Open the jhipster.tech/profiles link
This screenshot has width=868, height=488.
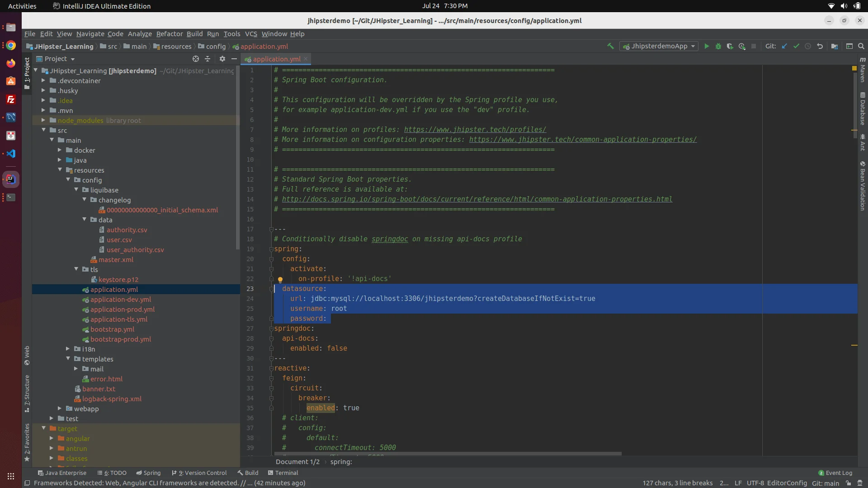[475, 130]
